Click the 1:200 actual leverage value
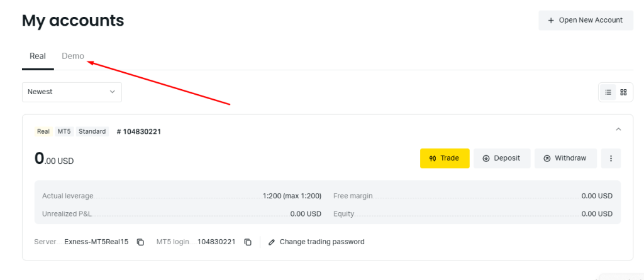The height and width of the screenshot is (280, 644). click(292, 196)
